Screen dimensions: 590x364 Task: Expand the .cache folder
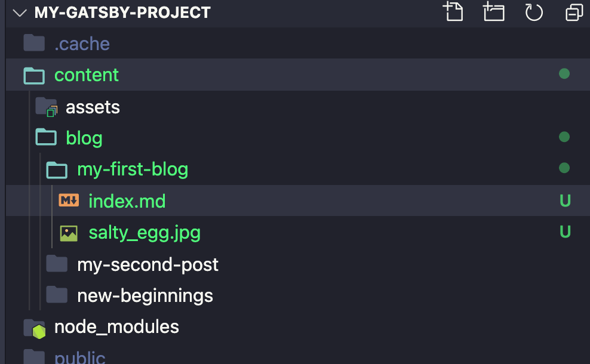click(82, 44)
